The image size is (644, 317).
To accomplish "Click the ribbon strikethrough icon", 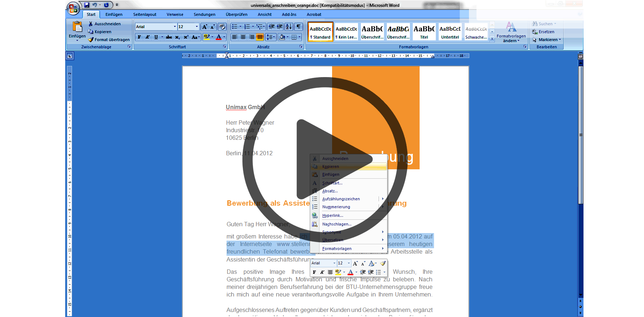I will [x=169, y=37].
